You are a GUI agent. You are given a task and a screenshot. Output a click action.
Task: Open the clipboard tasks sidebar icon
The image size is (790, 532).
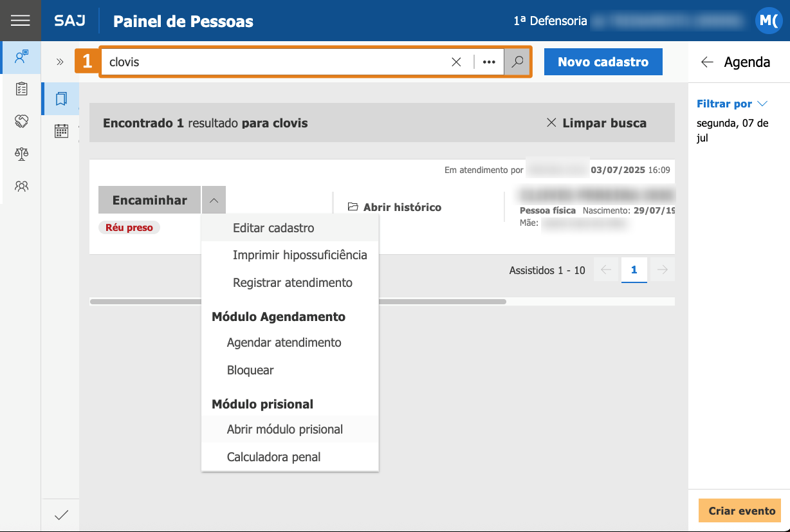coord(21,89)
